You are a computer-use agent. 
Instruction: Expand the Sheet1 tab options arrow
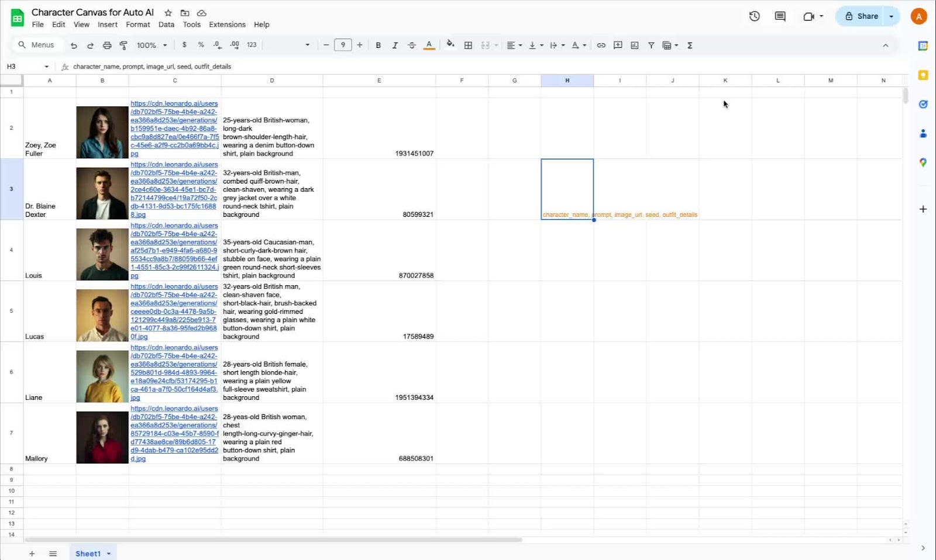[x=109, y=554]
